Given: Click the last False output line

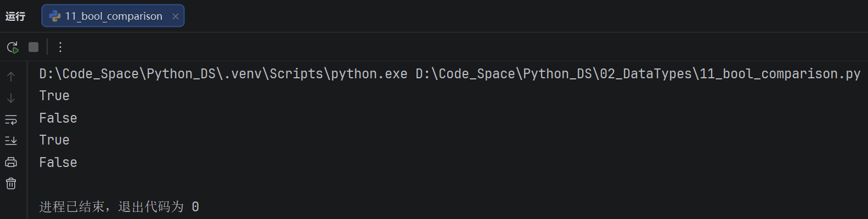Looking at the screenshot, I should click(x=58, y=163).
